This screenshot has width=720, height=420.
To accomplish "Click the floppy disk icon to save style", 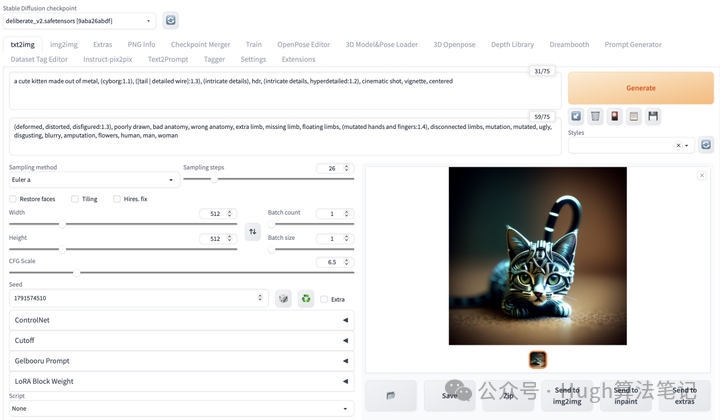I will pos(653,116).
